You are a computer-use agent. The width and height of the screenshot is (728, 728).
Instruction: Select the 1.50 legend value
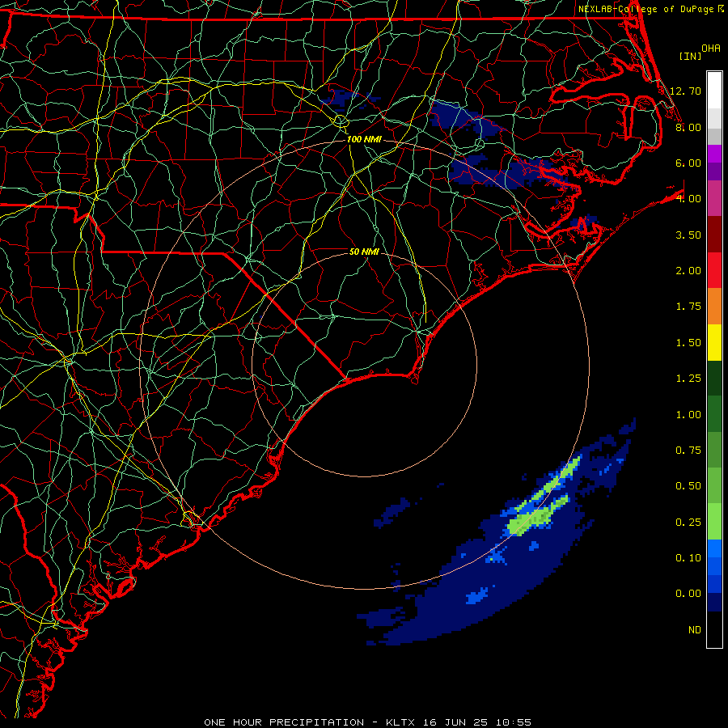coord(688,343)
